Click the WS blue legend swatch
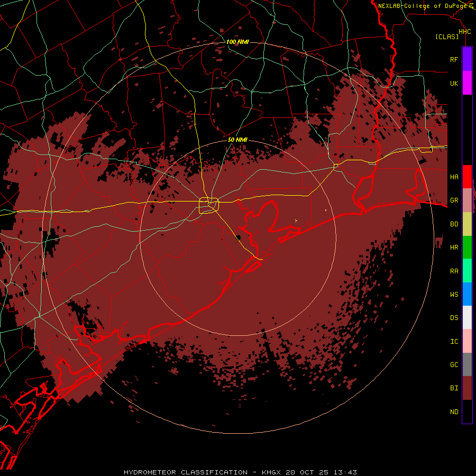 pos(467,294)
